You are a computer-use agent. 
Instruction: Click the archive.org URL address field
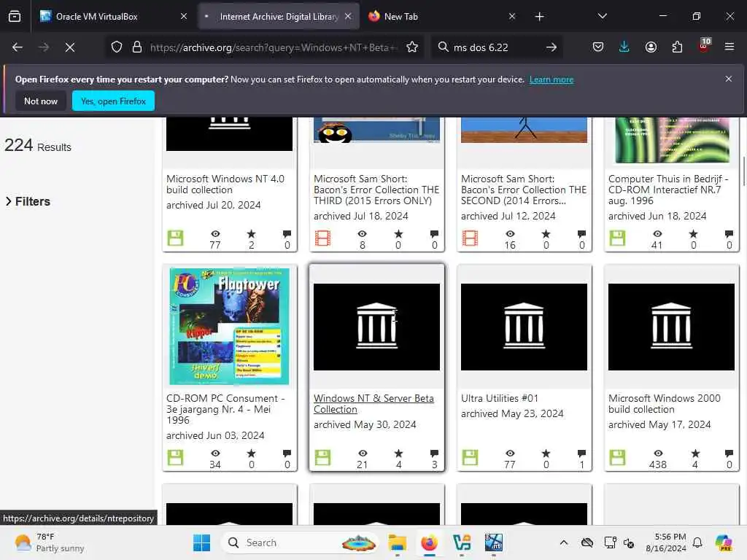coord(274,47)
